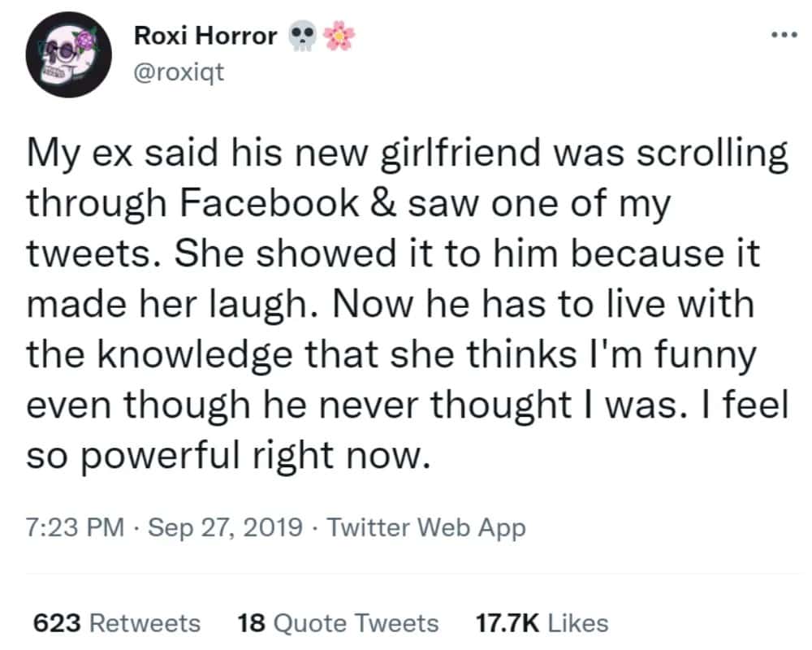The image size is (812, 650).
Task: Click the skull emoji beside the display name
Action: (302, 37)
